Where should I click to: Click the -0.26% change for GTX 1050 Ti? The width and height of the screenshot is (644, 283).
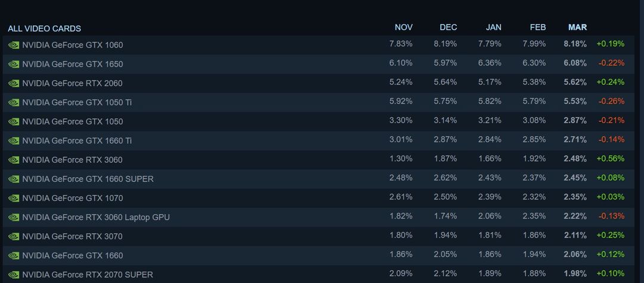click(611, 101)
